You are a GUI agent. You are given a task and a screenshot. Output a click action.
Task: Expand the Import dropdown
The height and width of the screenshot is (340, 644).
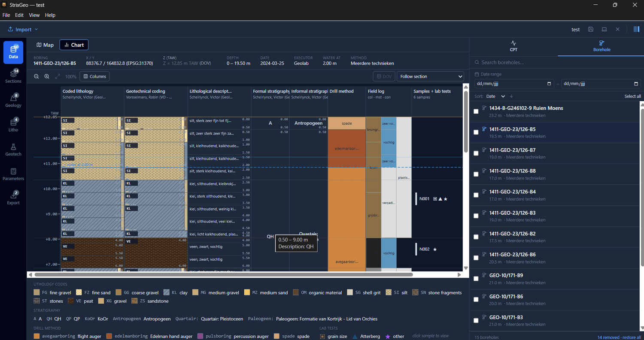[x=23, y=30]
